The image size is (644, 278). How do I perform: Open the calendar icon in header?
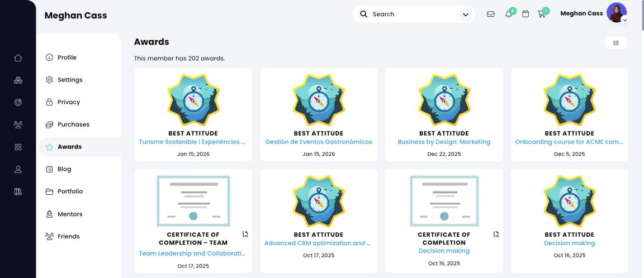pos(525,14)
